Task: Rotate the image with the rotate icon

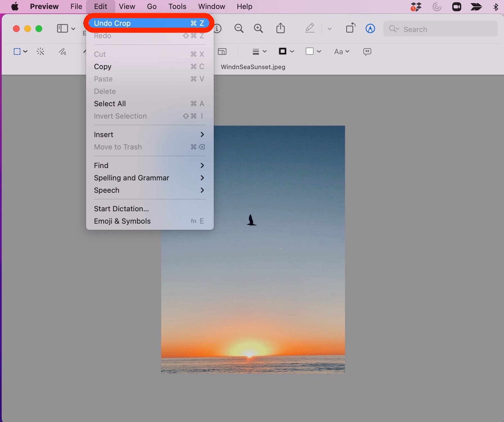Action: point(350,28)
